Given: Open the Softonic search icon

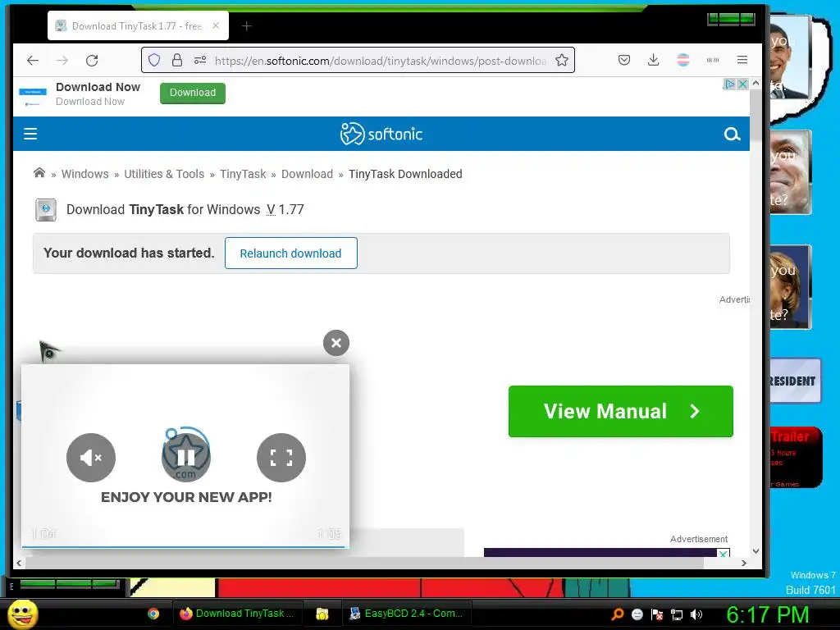Looking at the screenshot, I should click(x=732, y=134).
